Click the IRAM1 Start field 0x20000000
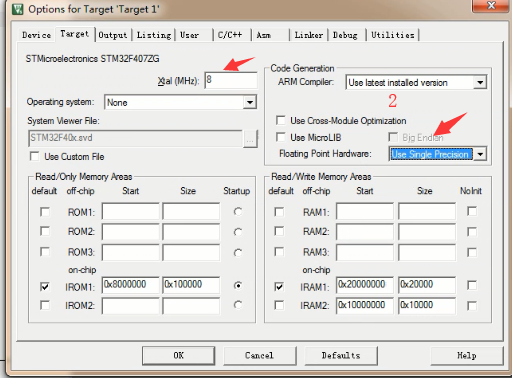Viewport: 512px width, 378px height. point(365,285)
